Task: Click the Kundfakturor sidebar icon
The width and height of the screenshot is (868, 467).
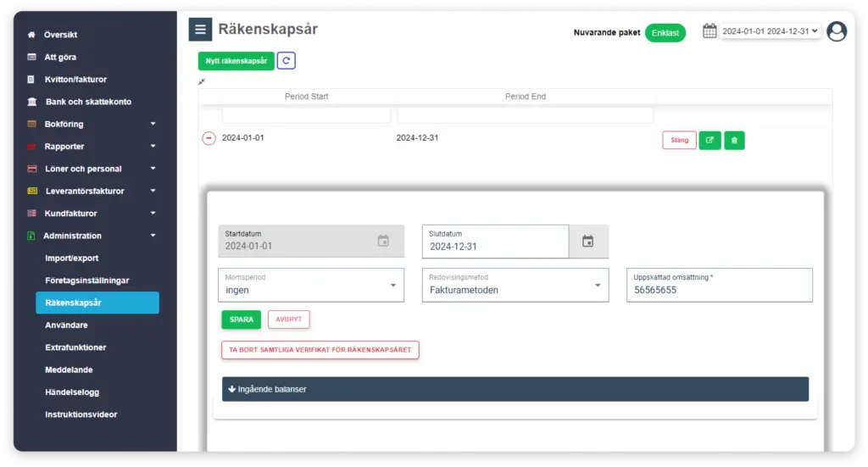Action: pos(31,213)
